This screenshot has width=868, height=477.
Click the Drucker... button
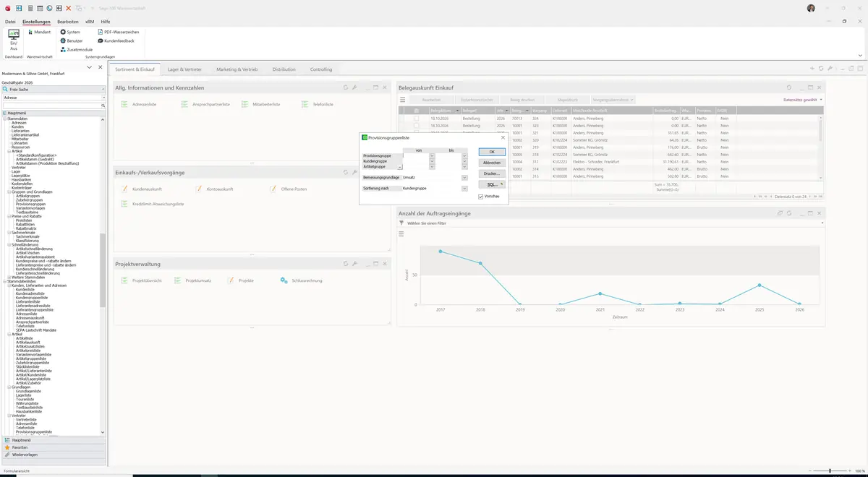tap(492, 173)
